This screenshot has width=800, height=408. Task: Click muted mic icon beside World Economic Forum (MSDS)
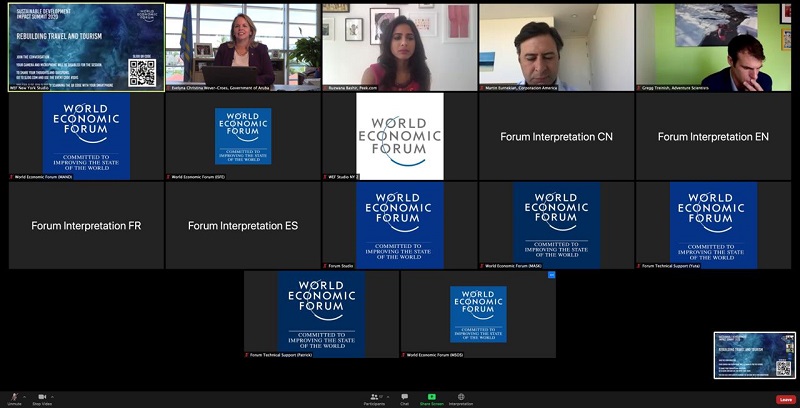[x=404, y=354]
